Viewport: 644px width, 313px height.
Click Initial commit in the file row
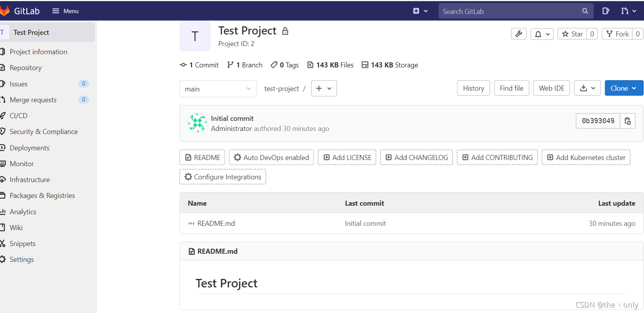pos(365,224)
